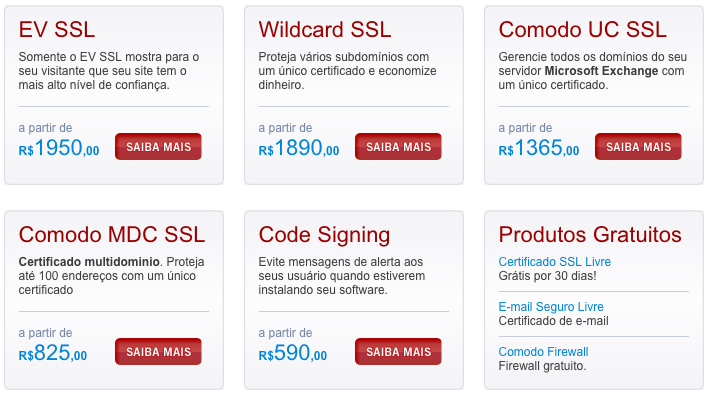Click the Comodo Firewall link
This screenshot has width=710, height=397.
[543, 352]
